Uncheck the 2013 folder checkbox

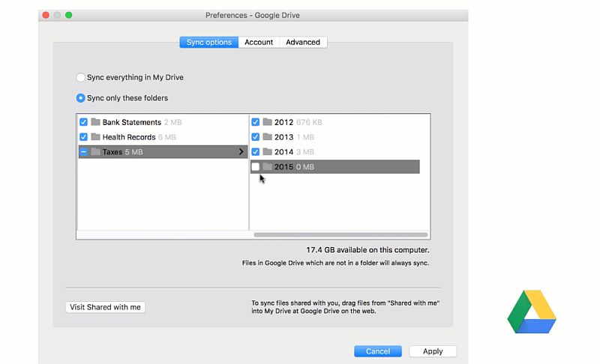tap(255, 137)
